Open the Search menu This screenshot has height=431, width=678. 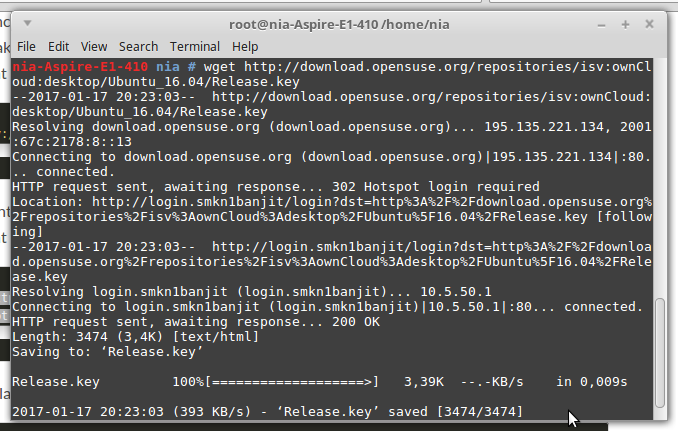click(138, 46)
